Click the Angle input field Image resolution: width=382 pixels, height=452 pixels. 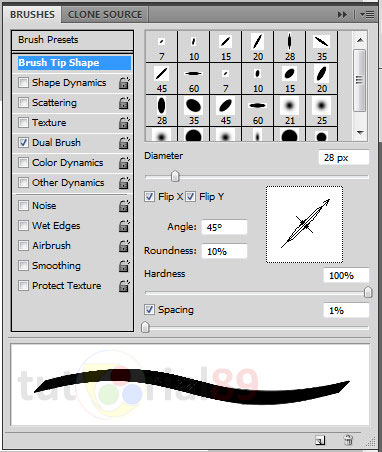[224, 227]
